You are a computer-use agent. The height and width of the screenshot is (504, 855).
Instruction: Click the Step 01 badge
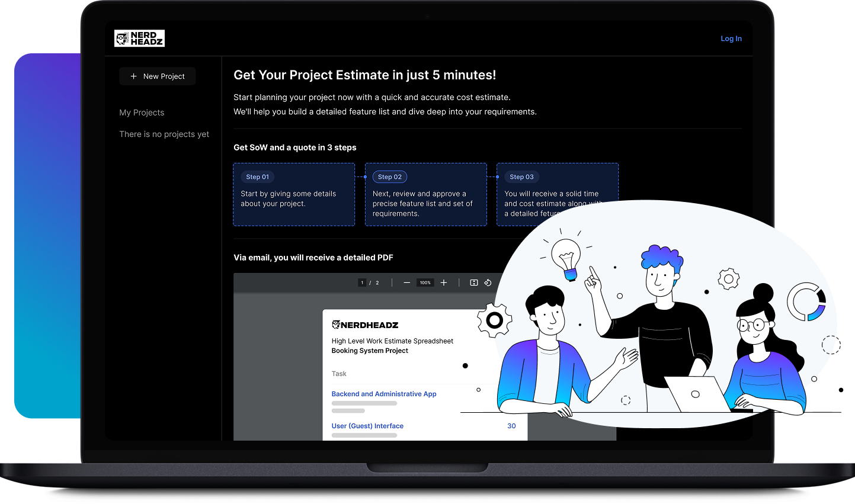coord(258,177)
